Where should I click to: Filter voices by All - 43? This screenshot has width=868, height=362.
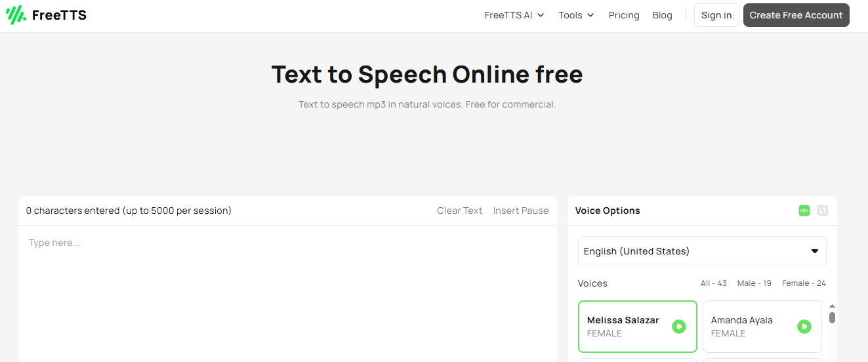[x=714, y=283]
